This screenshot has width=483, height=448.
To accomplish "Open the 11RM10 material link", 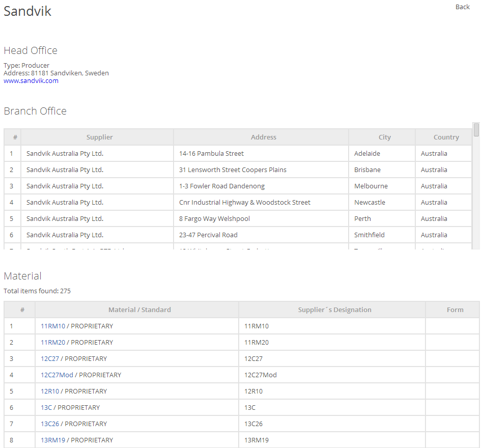I will [53, 326].
